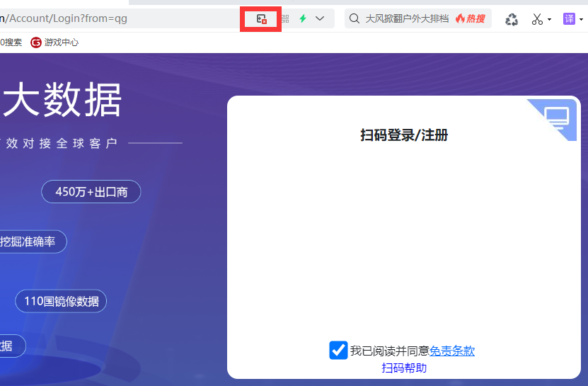588x386 pixels.
Task: Click the magnifier search icon
Action: tap(354, 18)
